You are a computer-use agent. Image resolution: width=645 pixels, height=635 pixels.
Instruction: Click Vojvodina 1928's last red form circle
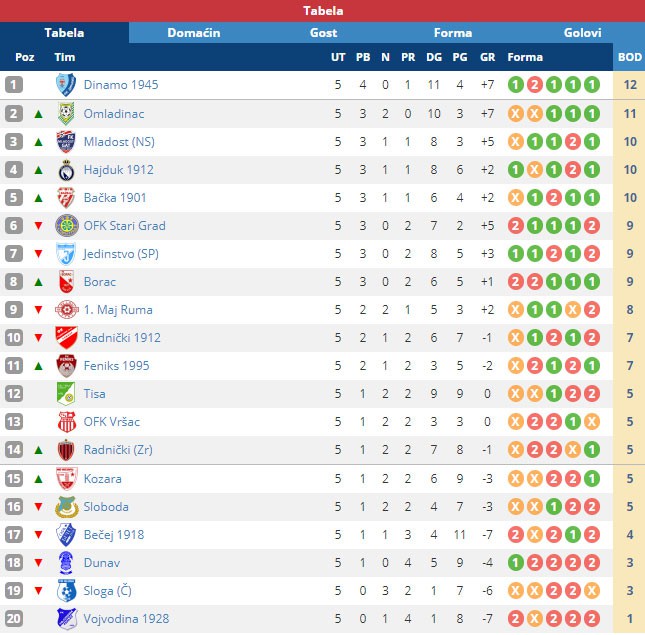coord(591,618)
